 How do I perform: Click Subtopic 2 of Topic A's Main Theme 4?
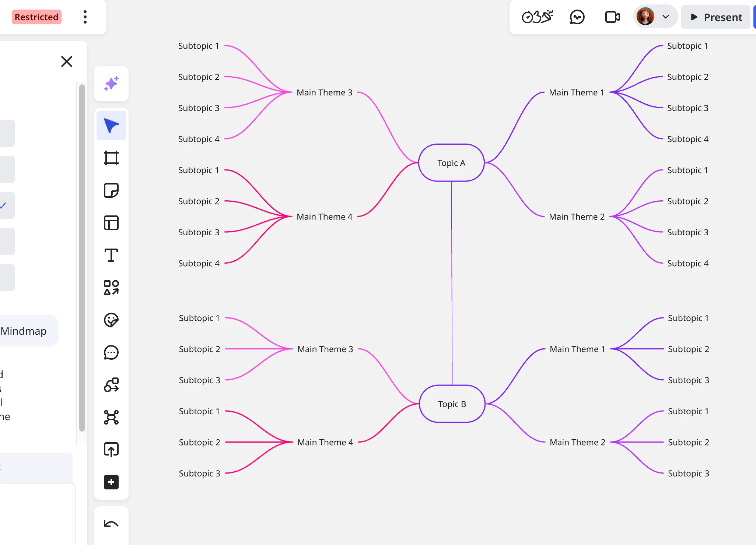(x=199, y=201)
